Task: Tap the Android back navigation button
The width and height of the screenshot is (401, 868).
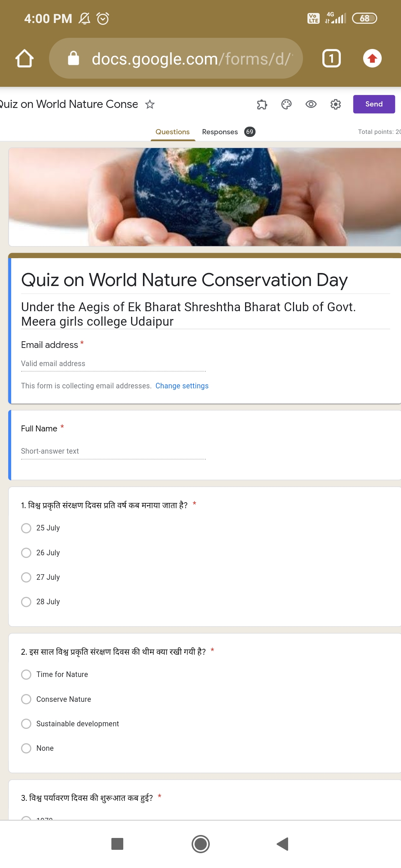Action: [x=283, y=844]
